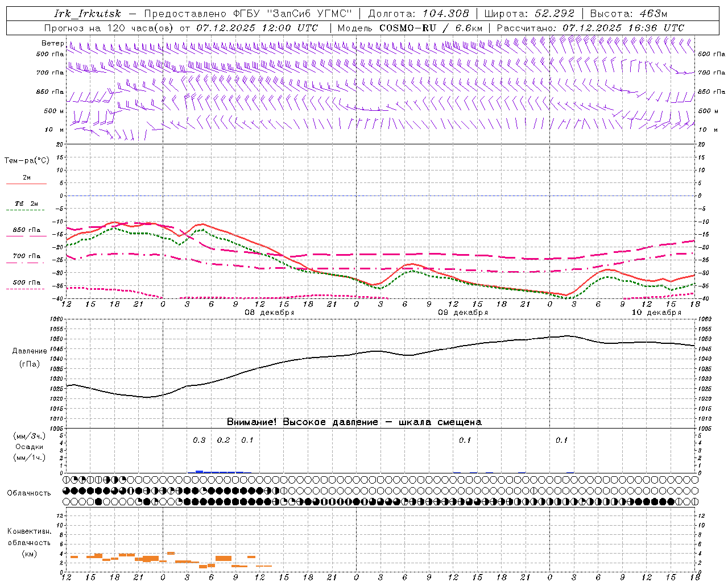This screenshot has height=582, width=728.
Task: Select the 08 декабря date marker
Action: [269, 313]
